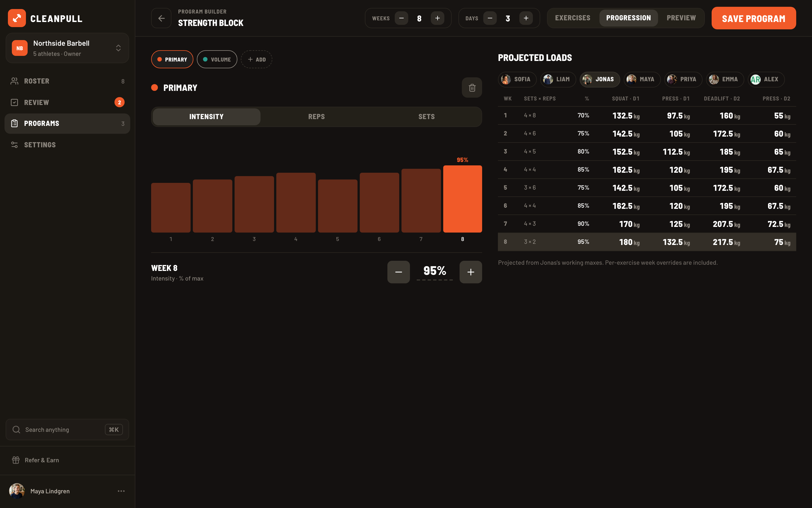
Task: Show projected loads for Priya
Action: [683, 79]
